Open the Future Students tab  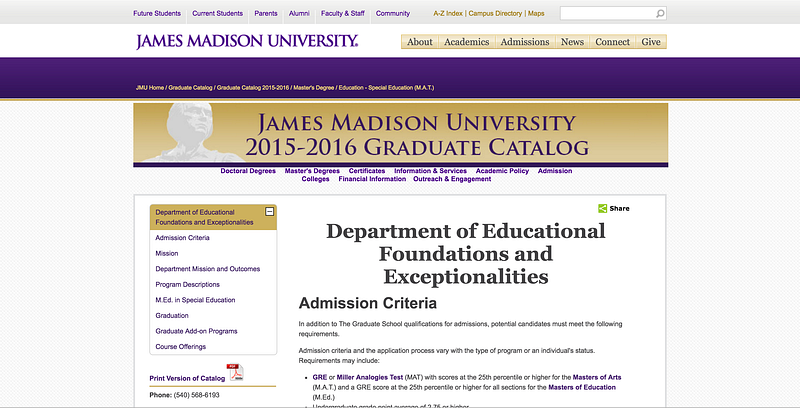coord(157,13)
